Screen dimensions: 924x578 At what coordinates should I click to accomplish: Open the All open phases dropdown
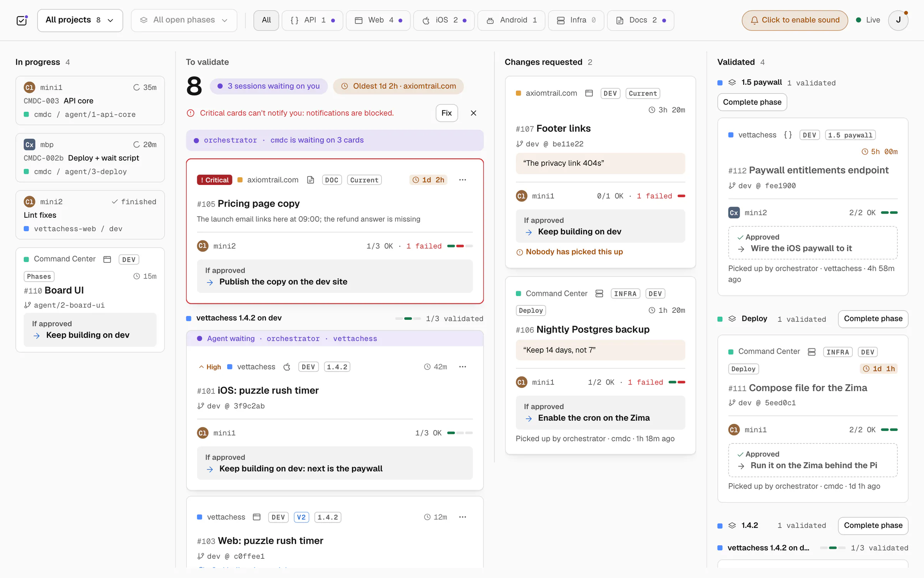pos(184,20)
